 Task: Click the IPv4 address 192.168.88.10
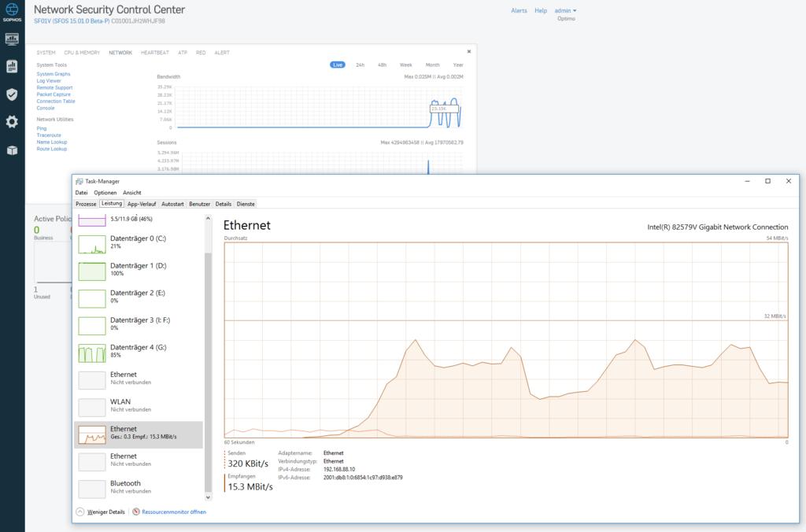339,469
